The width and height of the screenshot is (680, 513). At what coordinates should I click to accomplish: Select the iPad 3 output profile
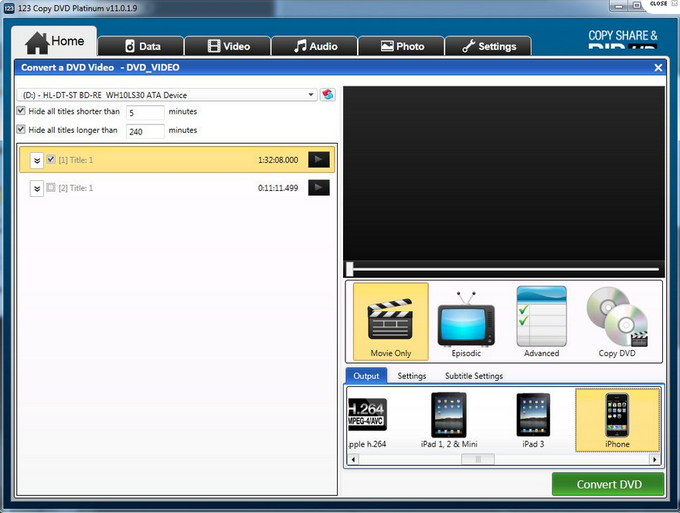pos(533,420)
